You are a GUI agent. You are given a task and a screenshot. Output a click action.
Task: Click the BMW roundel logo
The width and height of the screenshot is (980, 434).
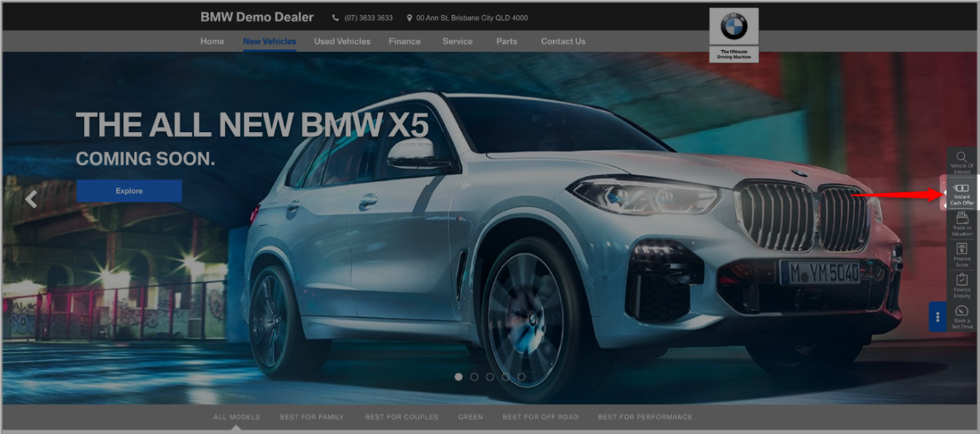point(734,27)
